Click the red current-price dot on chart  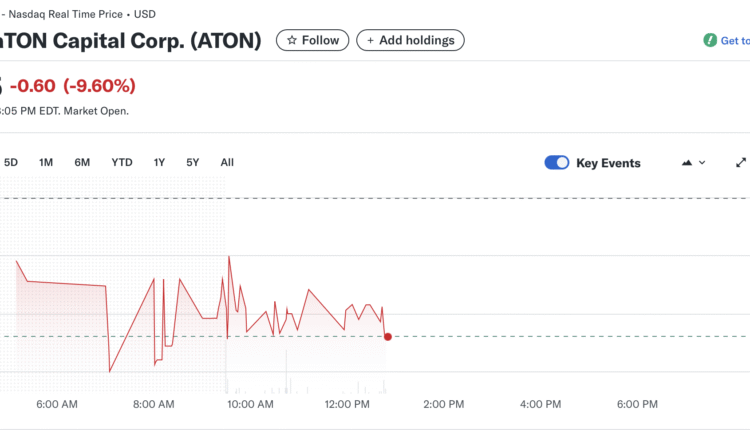click(x=387, y=336)
